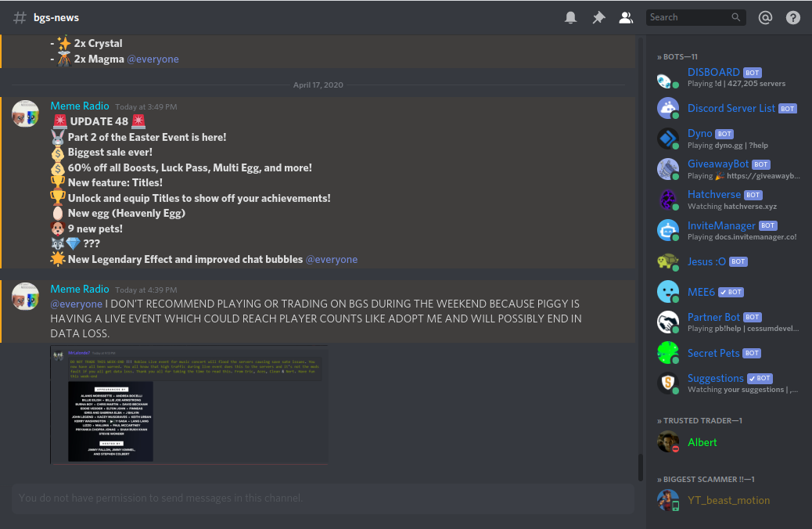Screen dimensions: 812x529
Task: Open notification settings bell icon
Action: 571,18
